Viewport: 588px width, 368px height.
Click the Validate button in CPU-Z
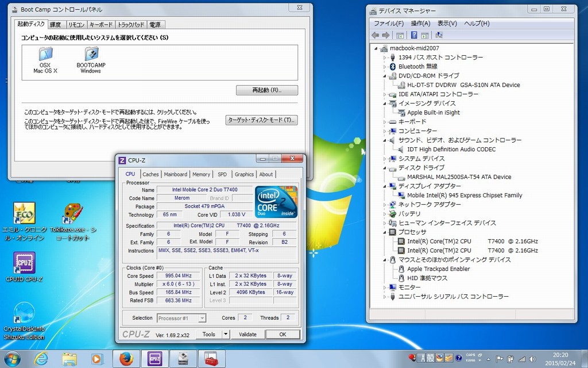(x=247, y=334)
